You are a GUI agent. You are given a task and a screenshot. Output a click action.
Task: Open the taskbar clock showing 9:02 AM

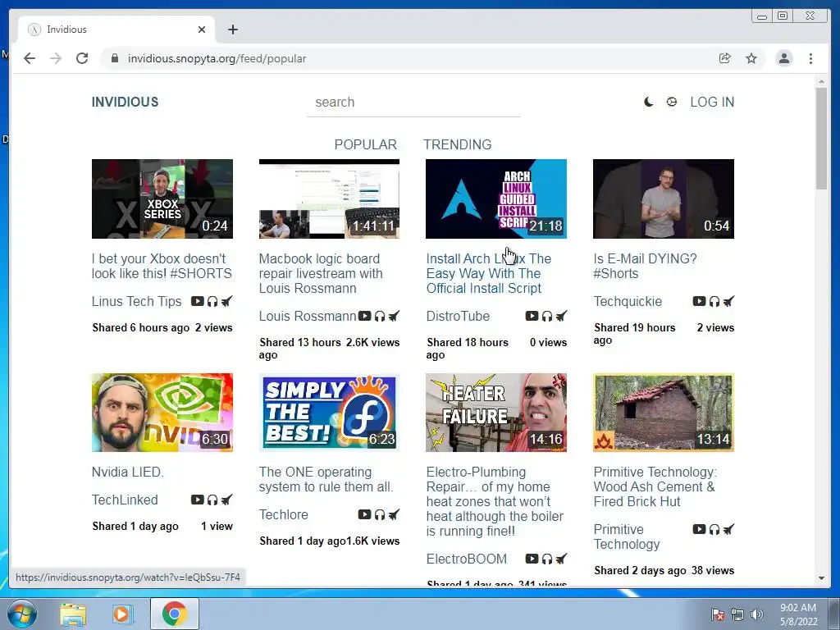pos(798,614)
